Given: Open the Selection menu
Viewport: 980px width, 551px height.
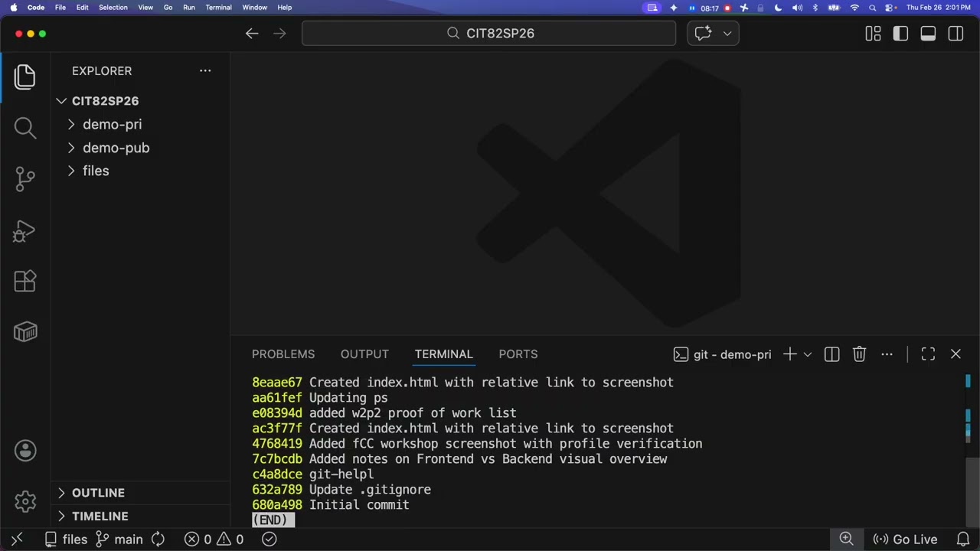Looking at the screenshot, I should [113, 8].
